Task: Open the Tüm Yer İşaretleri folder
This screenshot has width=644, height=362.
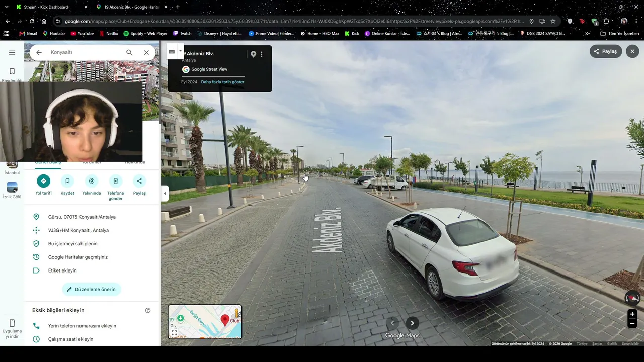Action: [620, 34]
